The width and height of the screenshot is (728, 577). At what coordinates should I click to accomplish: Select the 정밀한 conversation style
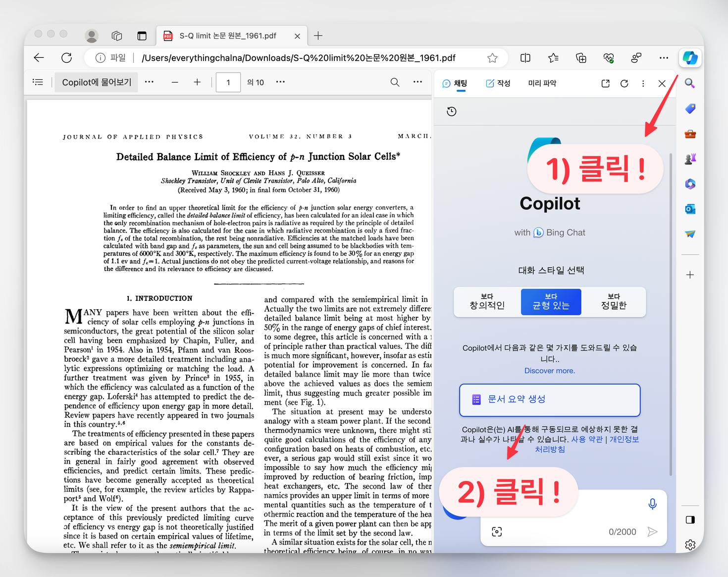614,301
